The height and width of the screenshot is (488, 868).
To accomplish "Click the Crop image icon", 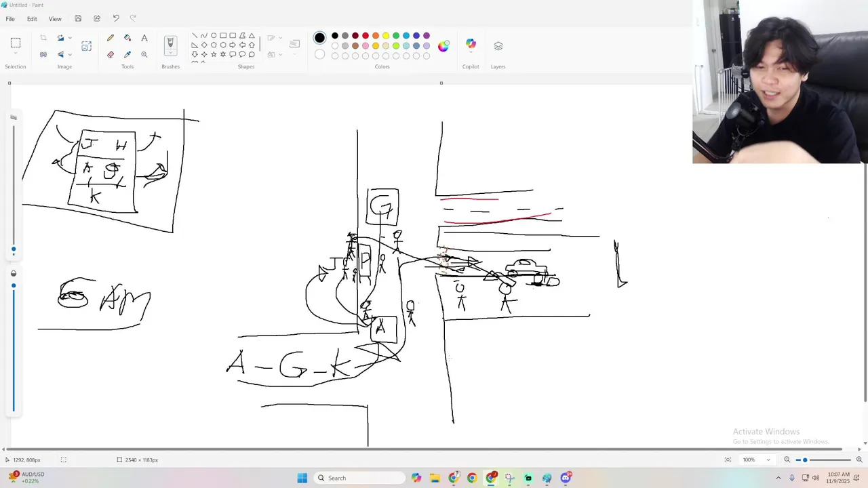I will point(43,38).
